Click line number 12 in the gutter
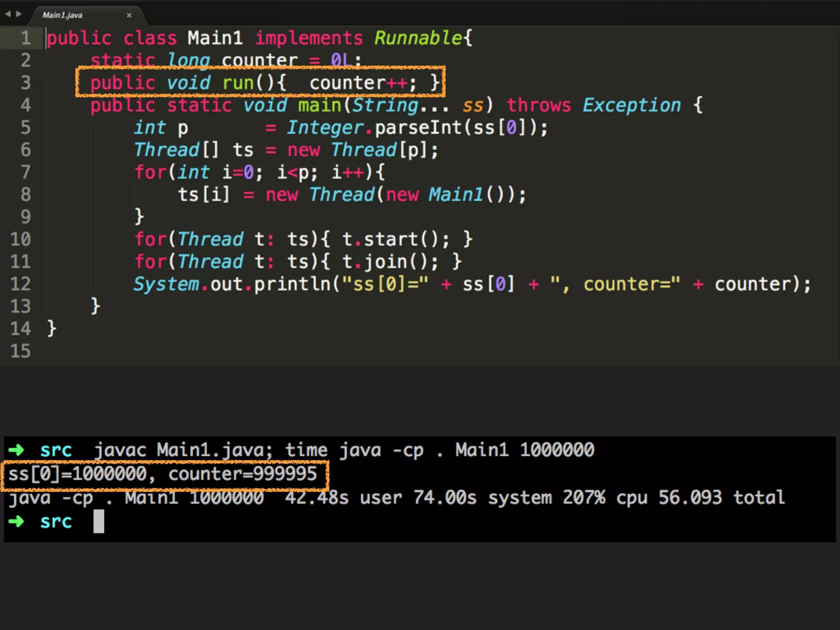 tap(21, 284)
